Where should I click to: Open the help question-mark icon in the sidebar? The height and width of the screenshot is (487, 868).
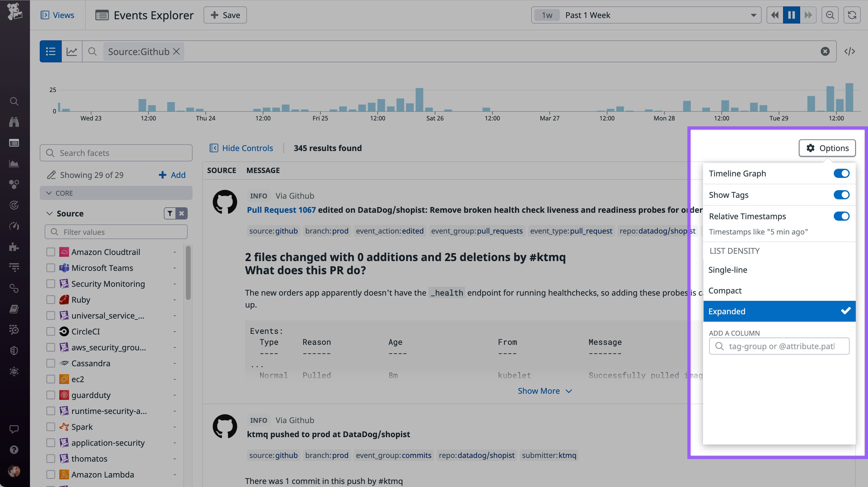pos(14,450)
